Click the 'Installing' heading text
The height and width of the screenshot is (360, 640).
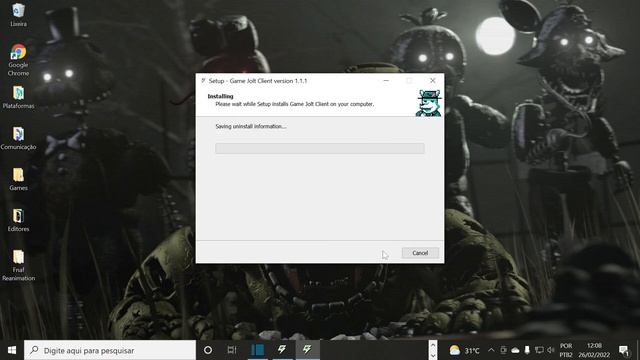[x=220, y=96]
